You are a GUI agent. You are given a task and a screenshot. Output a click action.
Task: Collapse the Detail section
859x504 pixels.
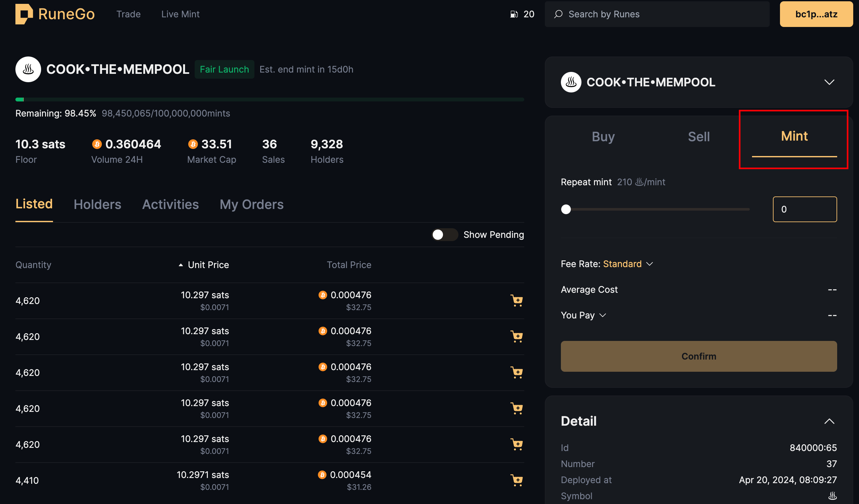point(829,421)
